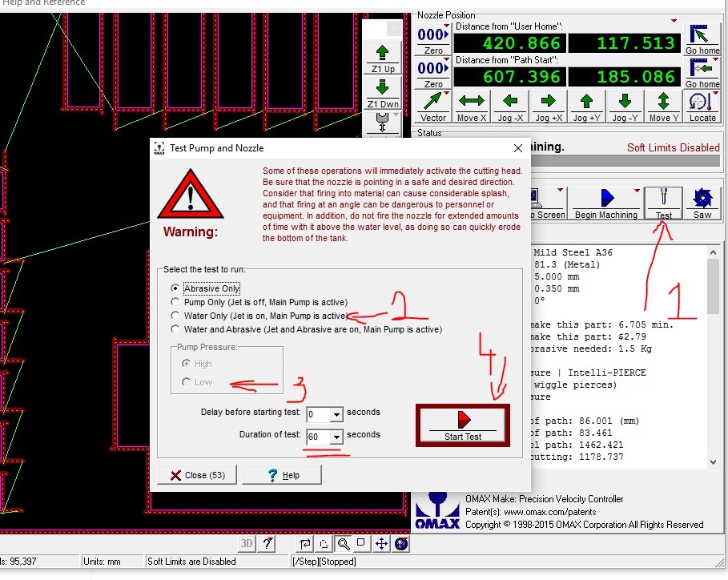The width and height of the screenshot is (728, 580).
Task: Open red triangle menu on Vector button
Action: click(447, 94)
